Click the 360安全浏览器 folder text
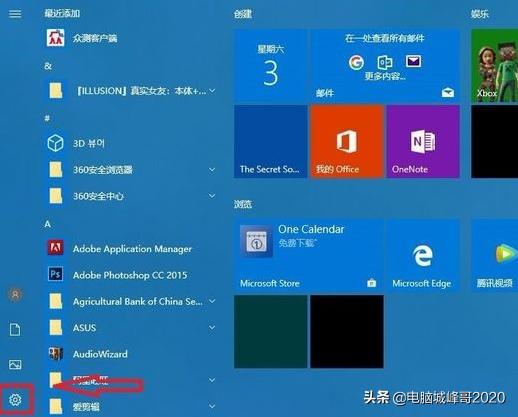Image resolution: width=518 pixels, height=417 pixels. coord(103,170)
